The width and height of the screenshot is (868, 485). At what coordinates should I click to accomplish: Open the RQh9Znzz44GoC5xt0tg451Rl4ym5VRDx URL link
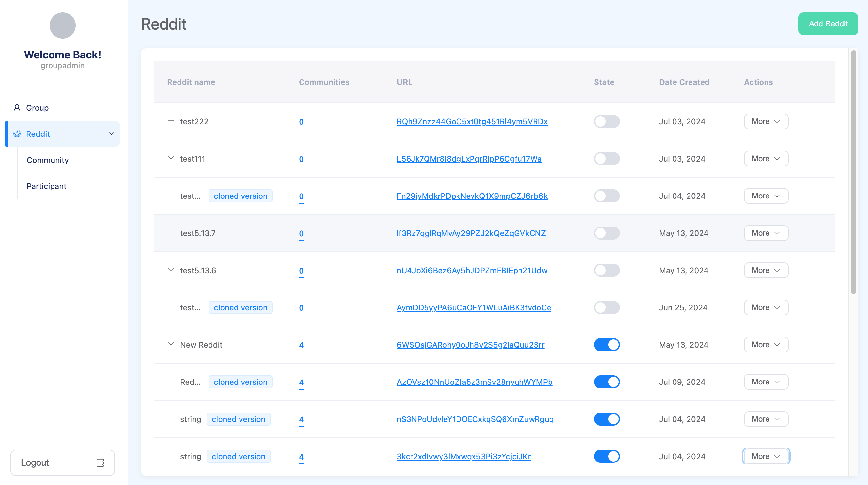click(472, 122)
